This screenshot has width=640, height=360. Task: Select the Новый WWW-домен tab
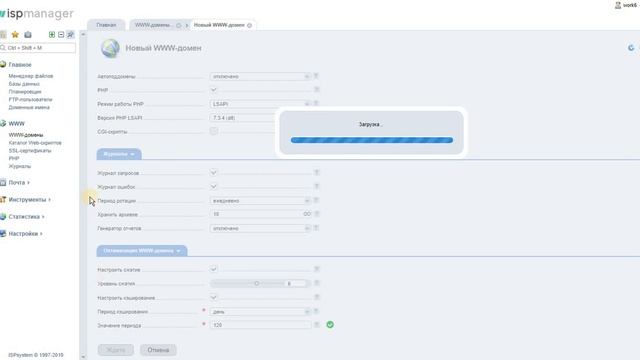click(219, 25)
